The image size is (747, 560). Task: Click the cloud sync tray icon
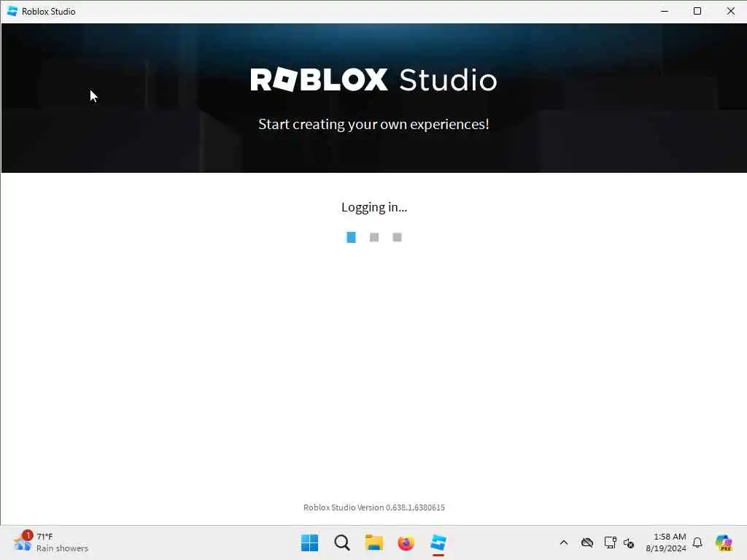[x=587, y=542]
